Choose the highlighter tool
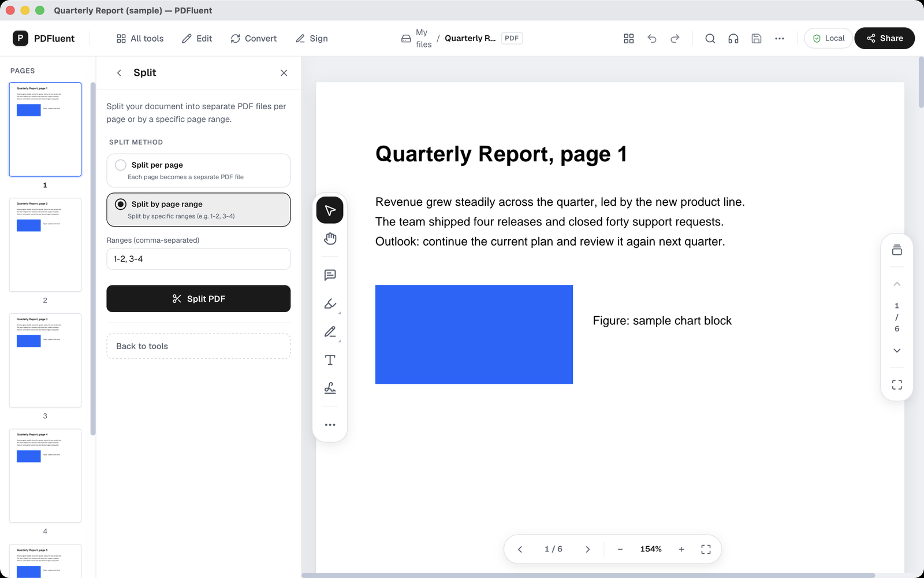The height and width of the screenshot is (578, 924). tap(330, 303)
